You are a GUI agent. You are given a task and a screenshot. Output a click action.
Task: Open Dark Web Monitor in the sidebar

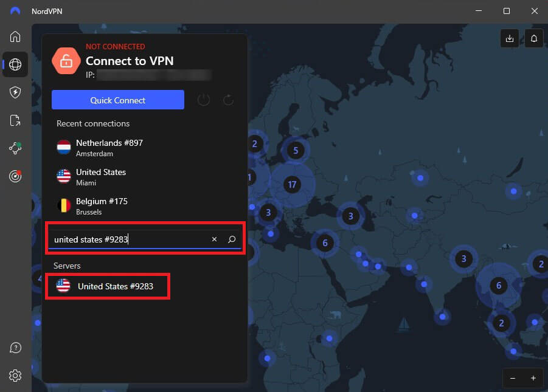coord(15,176)
